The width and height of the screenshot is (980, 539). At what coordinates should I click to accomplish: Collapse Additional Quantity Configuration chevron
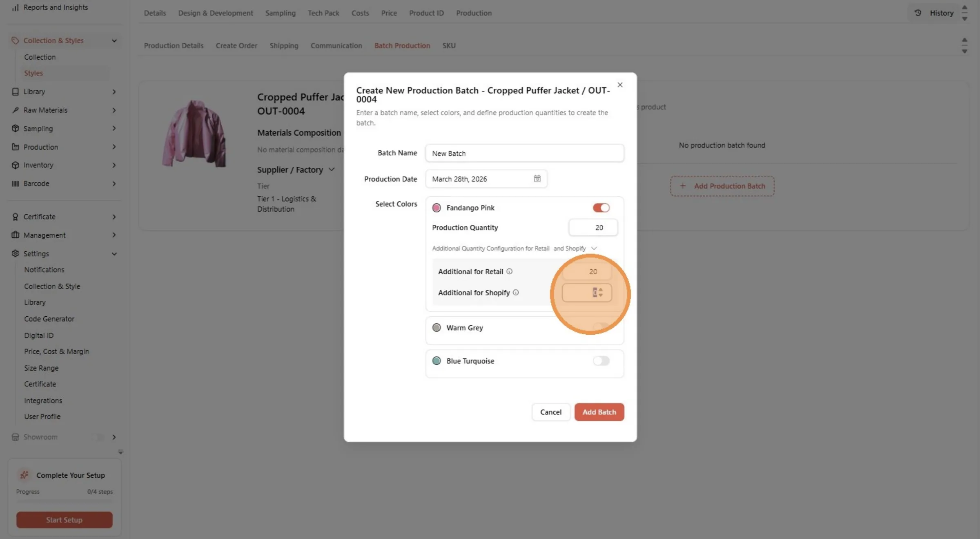click(594, 248)
